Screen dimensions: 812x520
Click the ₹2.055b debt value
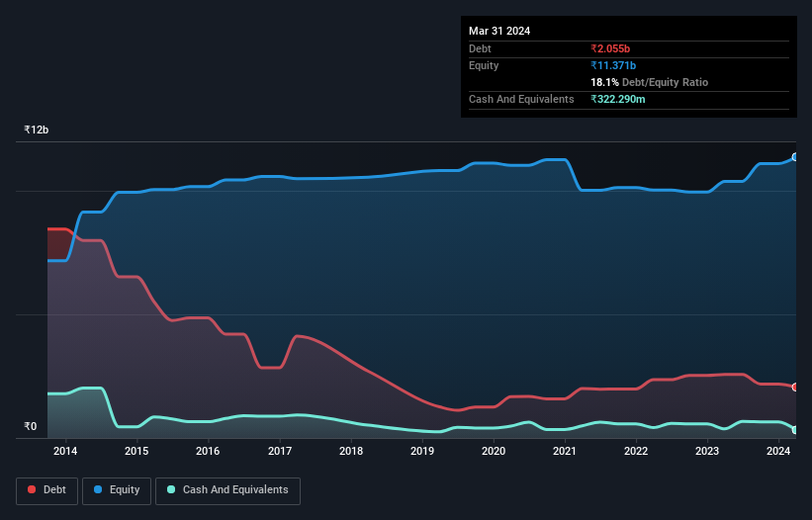[x=610, y=48]
